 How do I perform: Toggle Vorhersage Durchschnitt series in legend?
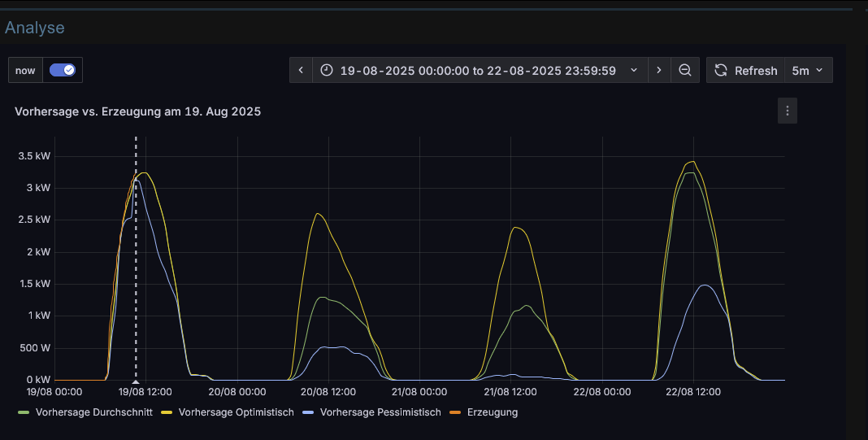(93, 412)
